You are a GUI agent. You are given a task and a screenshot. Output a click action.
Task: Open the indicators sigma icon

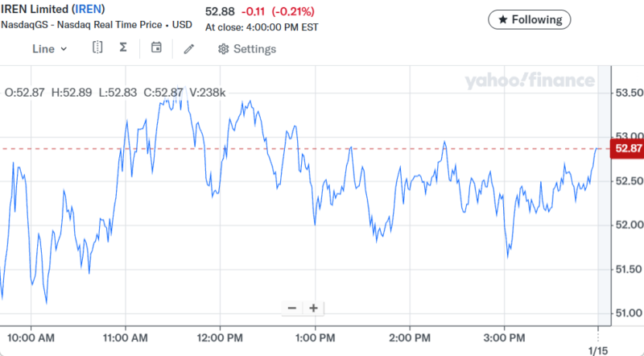point(123,48)
